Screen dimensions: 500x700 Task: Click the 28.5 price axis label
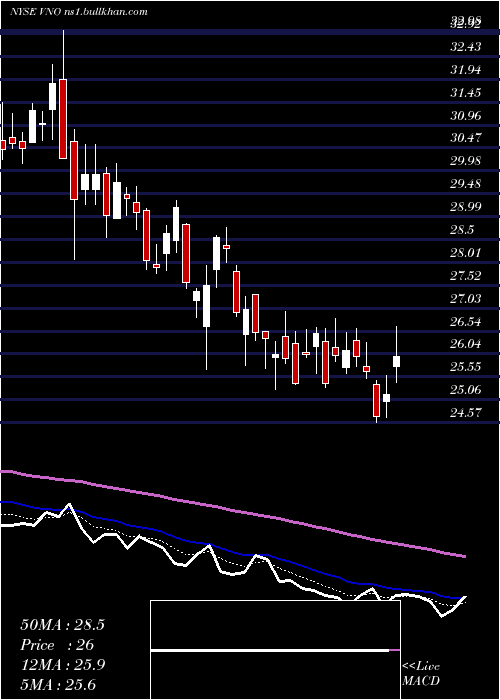462,229
